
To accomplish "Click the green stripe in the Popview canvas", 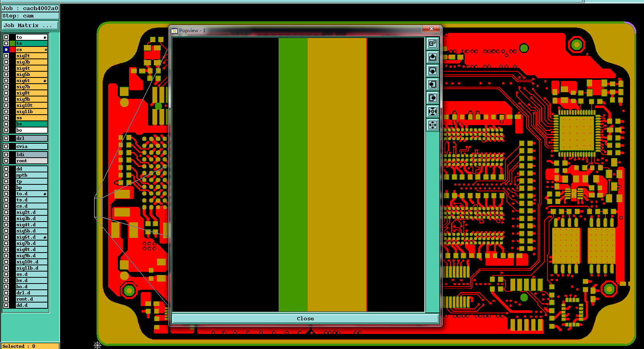I will click(293, 174).
